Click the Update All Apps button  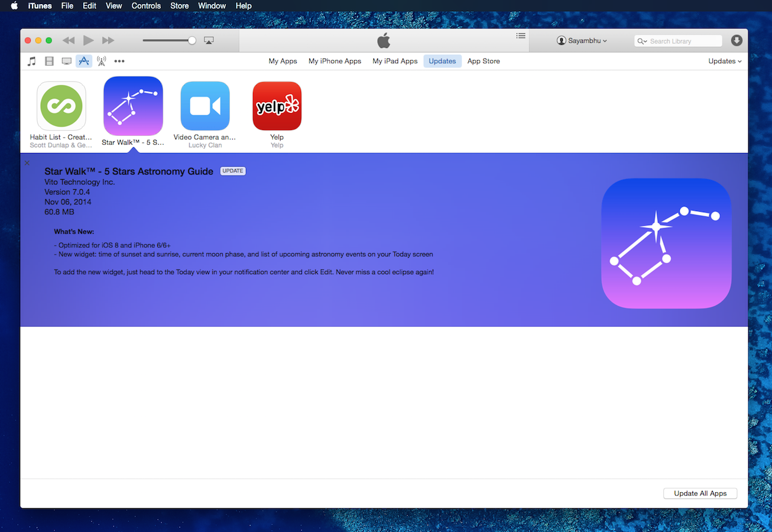700,494
